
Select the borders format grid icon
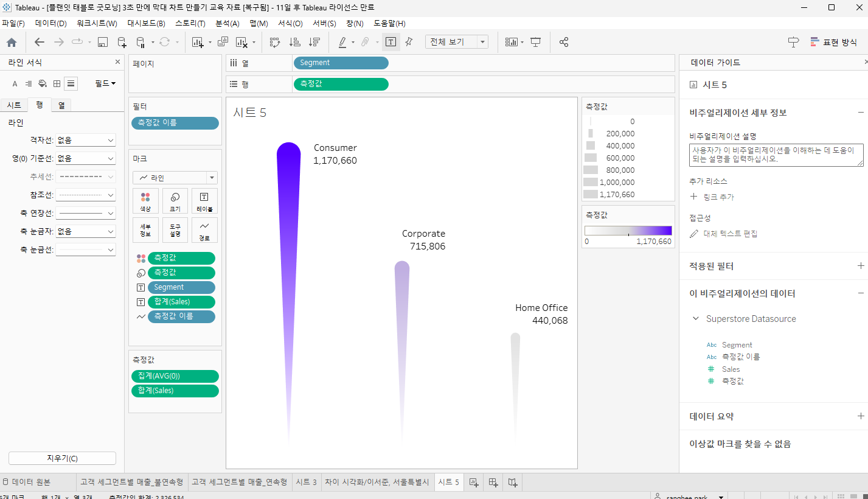point(57,83)
